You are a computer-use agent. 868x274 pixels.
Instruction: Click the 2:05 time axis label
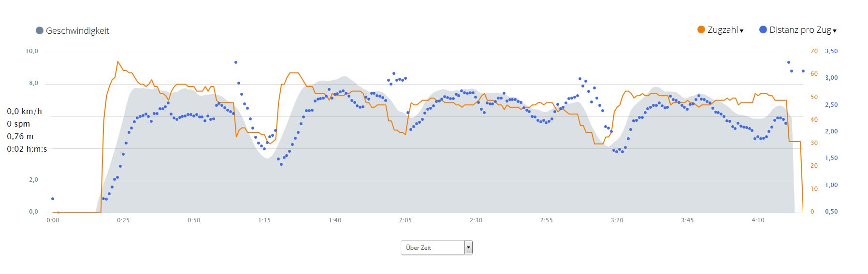[405, 220]
